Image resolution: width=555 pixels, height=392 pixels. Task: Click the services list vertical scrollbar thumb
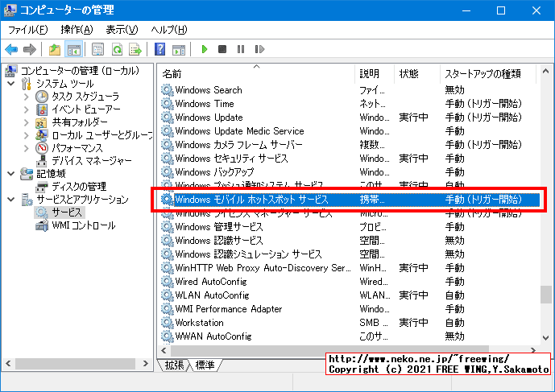[545, 295]
